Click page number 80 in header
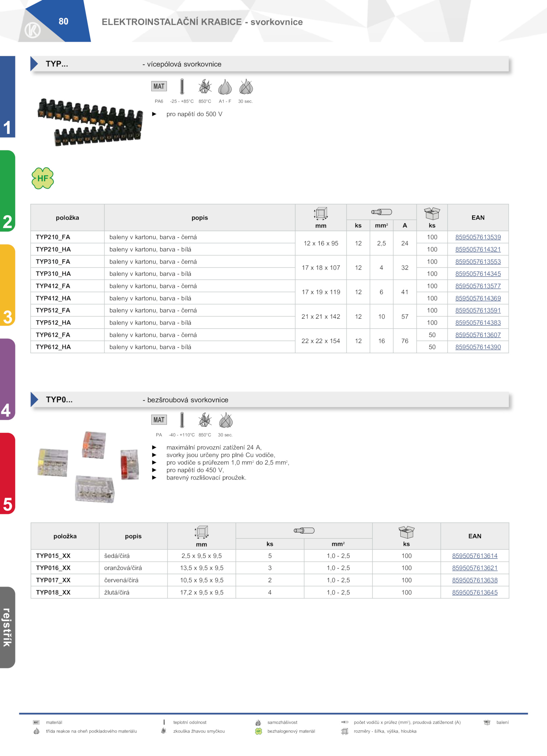This screenshot has width=547, height=756. click(63, 21)
